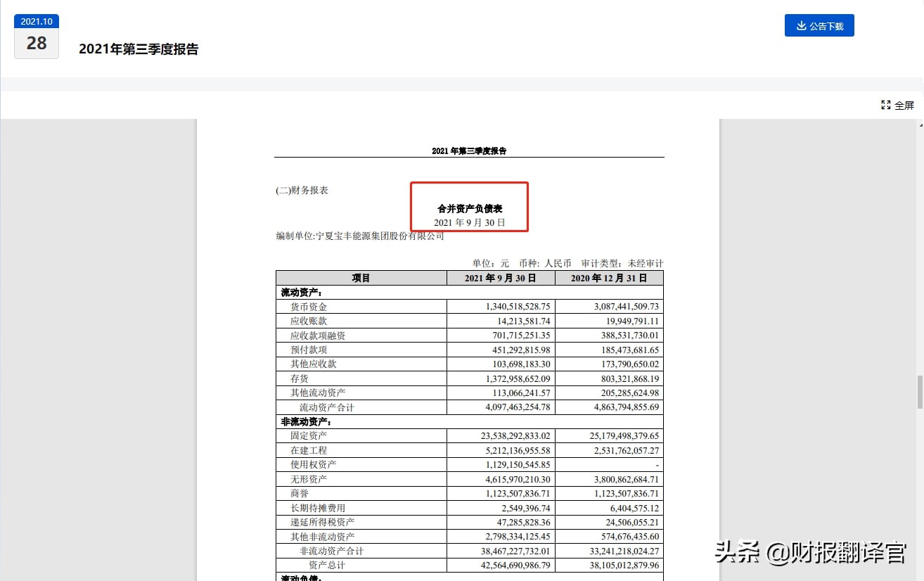Open fullscreen view with 全屏
The image size is (924, 581).
(898, 106)
